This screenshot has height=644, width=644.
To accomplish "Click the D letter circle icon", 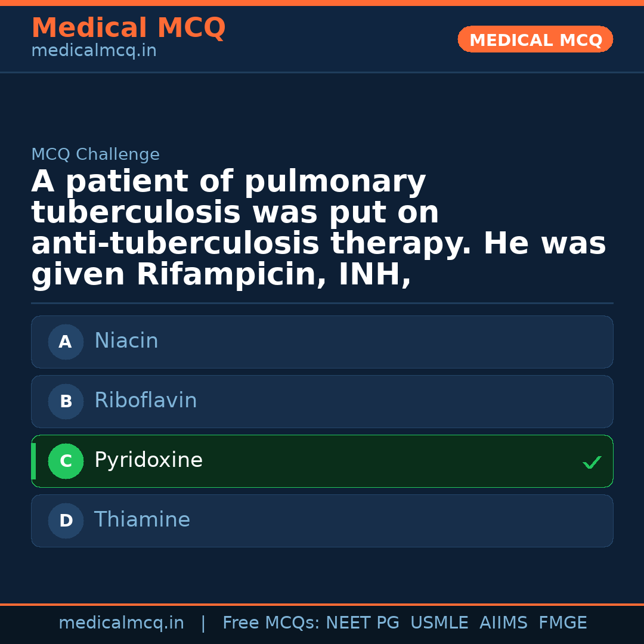I will point(66,521).
